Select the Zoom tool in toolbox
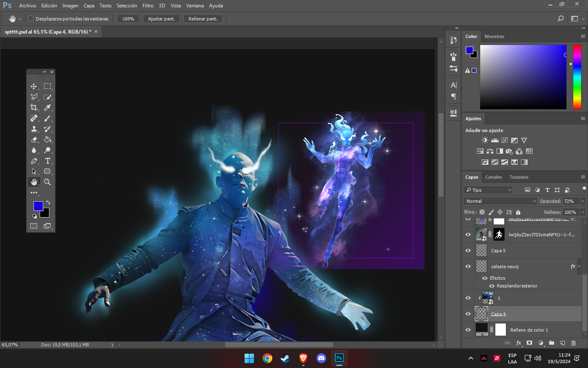This screenshot has height=368, width=588. 47,182
